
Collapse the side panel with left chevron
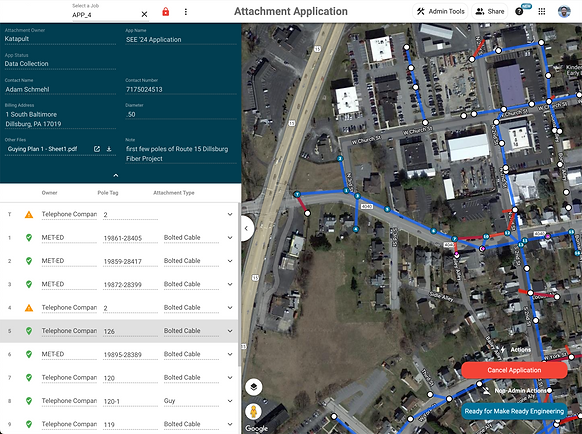point(246,228)
